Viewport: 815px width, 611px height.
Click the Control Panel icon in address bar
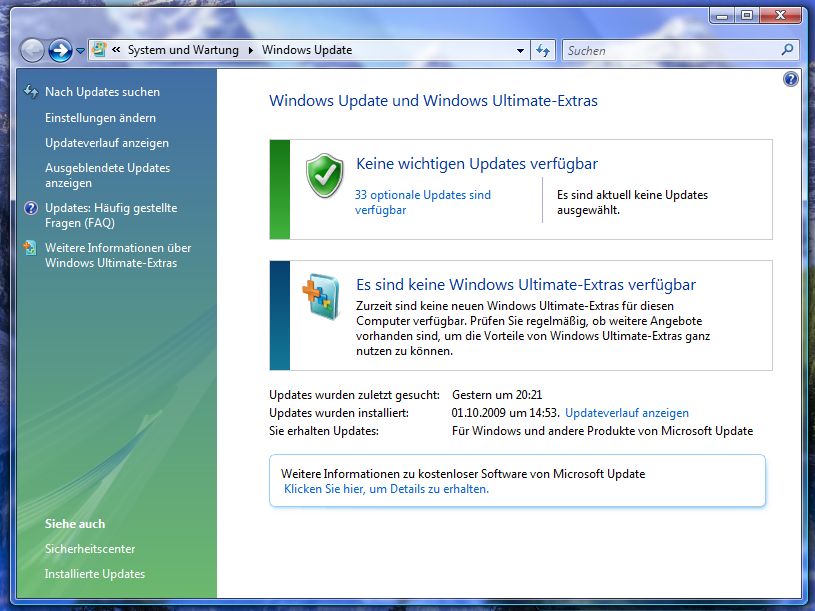(x=99, y=50)
